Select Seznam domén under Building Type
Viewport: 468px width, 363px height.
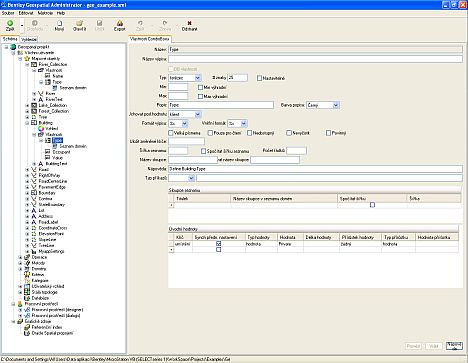tap(73, 146)
